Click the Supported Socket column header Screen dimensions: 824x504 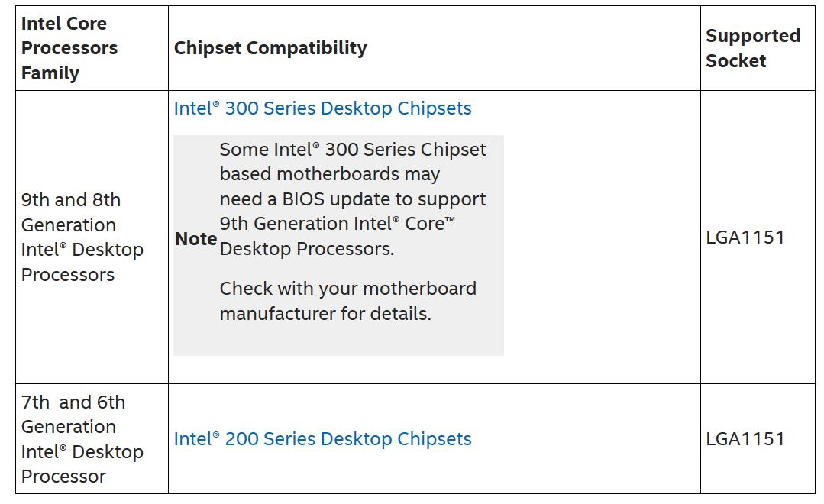(x=752, y=48)
